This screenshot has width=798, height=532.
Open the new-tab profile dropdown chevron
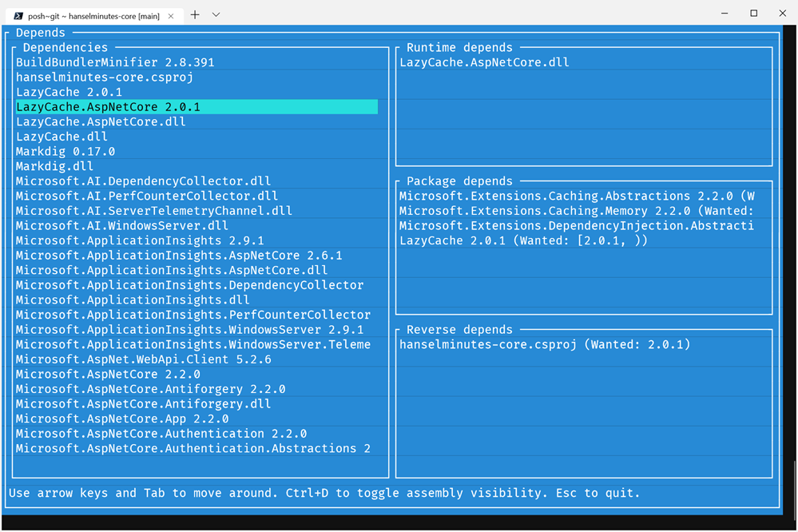(216, 14)
